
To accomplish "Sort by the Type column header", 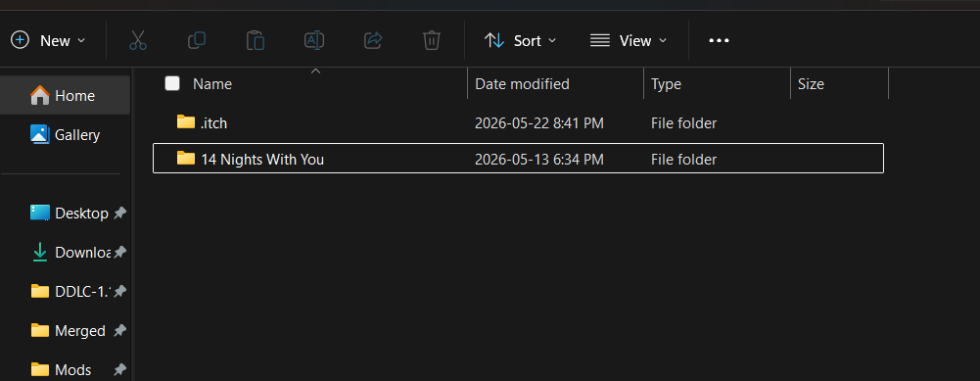I will [x=667, y=84].
